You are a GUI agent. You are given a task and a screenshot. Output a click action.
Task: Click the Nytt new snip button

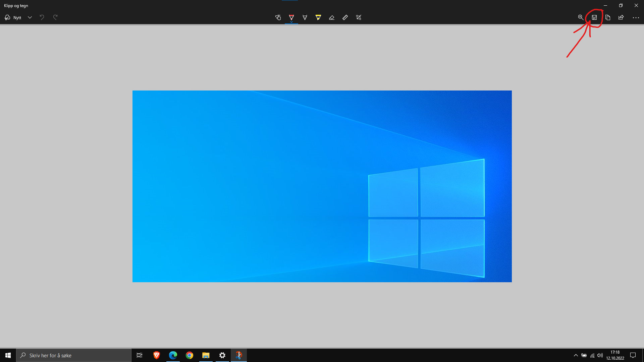pyautogui.click(x=13, y=17)
